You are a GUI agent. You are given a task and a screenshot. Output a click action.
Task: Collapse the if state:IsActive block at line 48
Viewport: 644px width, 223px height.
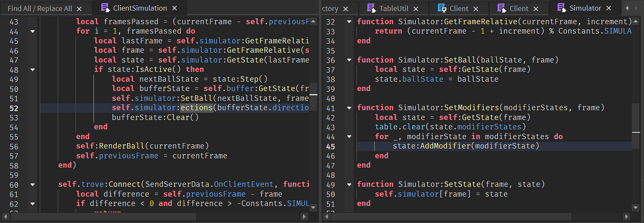32,70
